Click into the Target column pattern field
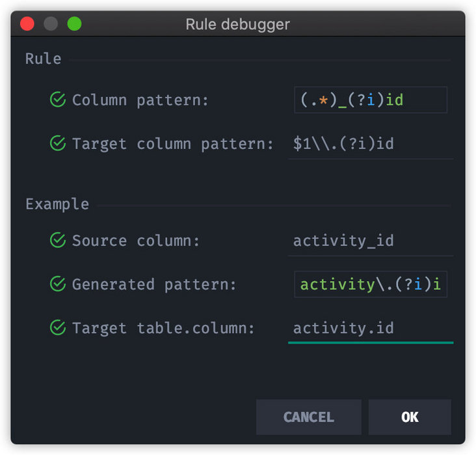The height and width of the screenshot is (455, 476). pyautogui.click(x=370, y=143)
